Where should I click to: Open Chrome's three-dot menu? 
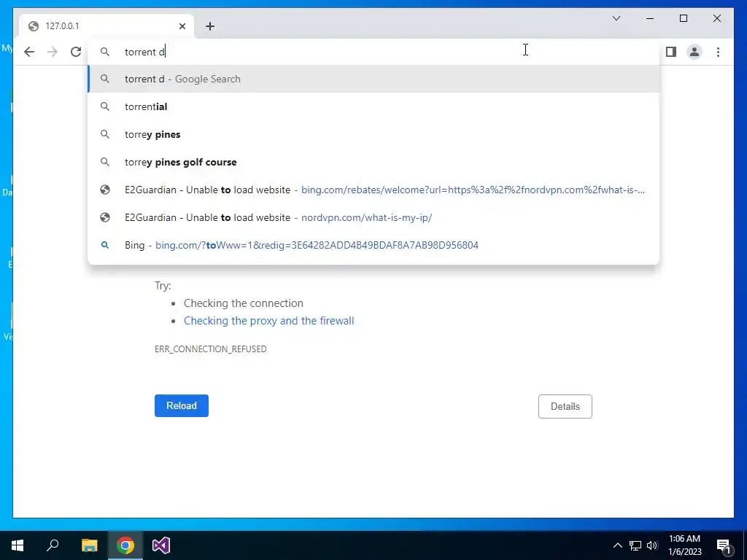coord(718,52)
